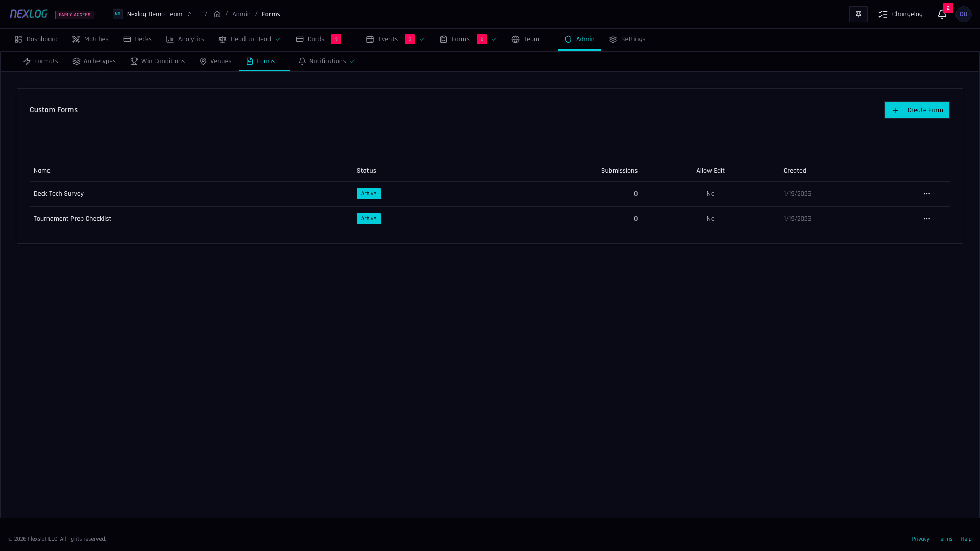Open actions menu for Deck Tech Survey
Viewport: 980px width, 551px height.
(927, 194)
